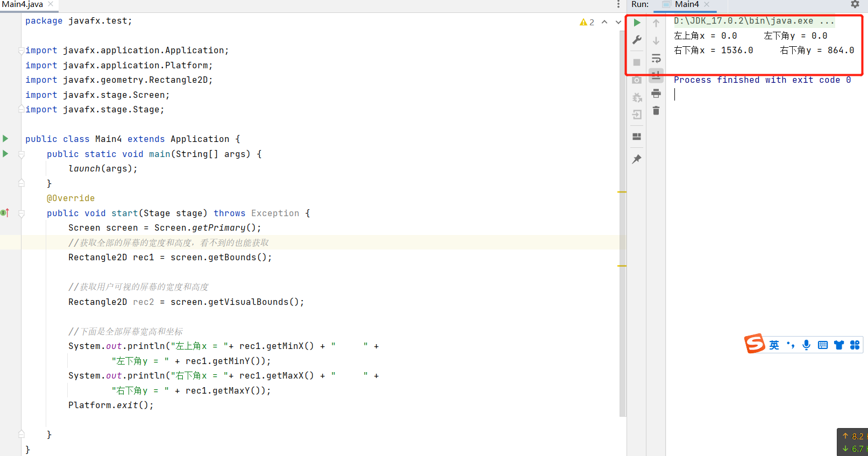Click override gutter icon beside start method
Image resolution: width=868 pixels, height=456 pixels.
click(5, 213)
